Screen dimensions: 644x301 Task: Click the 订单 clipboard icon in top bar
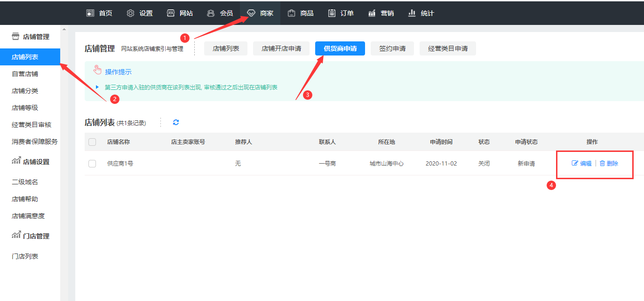pyautogui.click(x=332, y=13)
